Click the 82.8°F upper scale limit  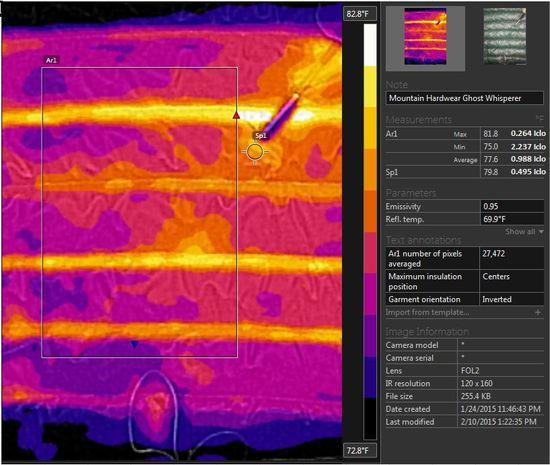click(358, 14)
